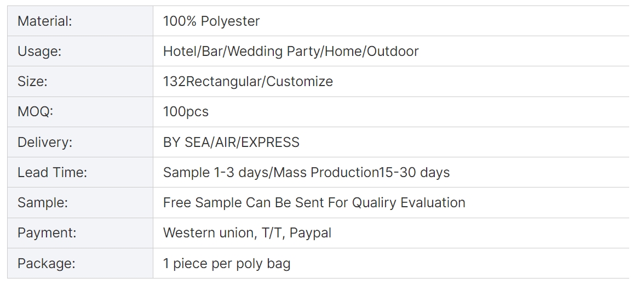Click the MOQ: label
Image resolution: width=644 pixels, height=284 pixels.
[x=35, y=111]
